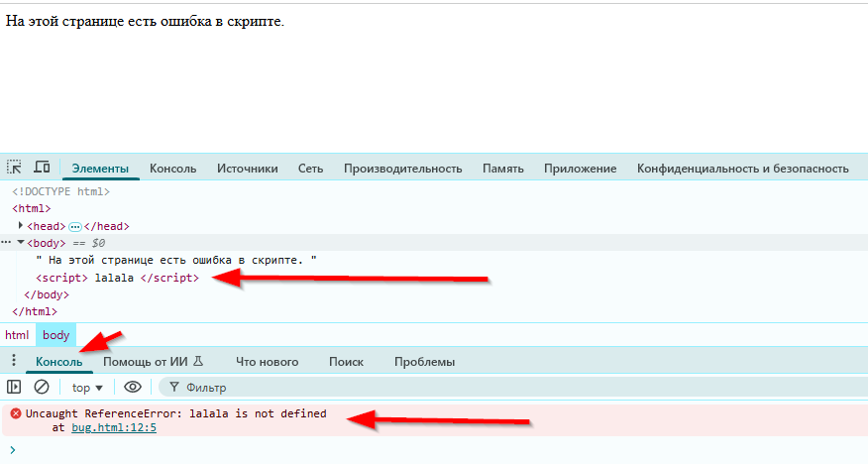Expand the head element node
The height and width of the screenshot is (464, 868).
[21, 226]
